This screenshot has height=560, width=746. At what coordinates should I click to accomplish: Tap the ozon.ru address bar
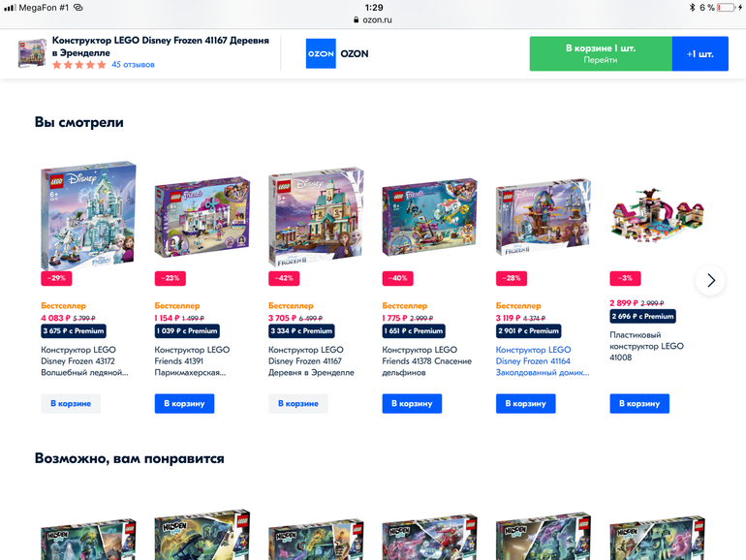pyautogui.click(x=373, y=20)
